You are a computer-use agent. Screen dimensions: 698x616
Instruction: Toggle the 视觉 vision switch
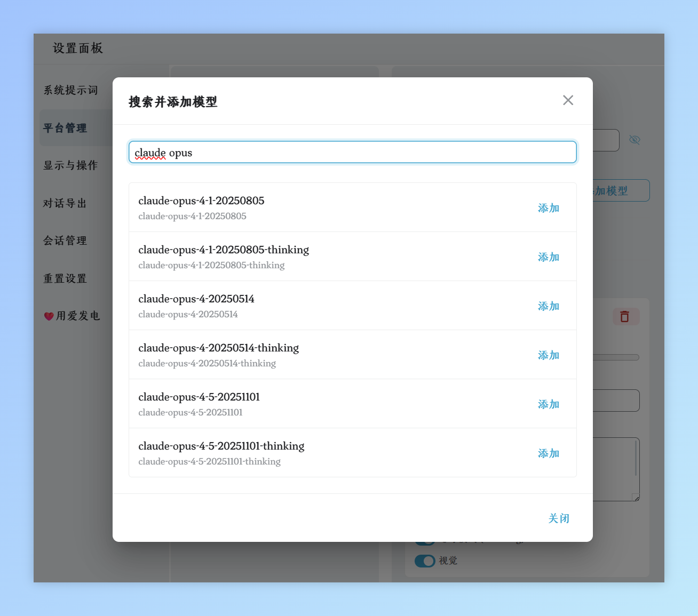(425, 561)
